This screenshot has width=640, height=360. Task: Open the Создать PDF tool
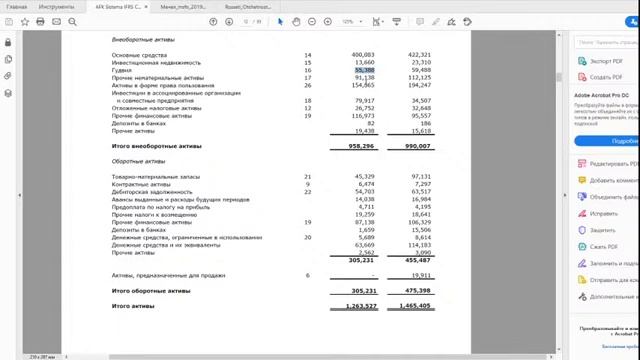(x=600, y=77)
